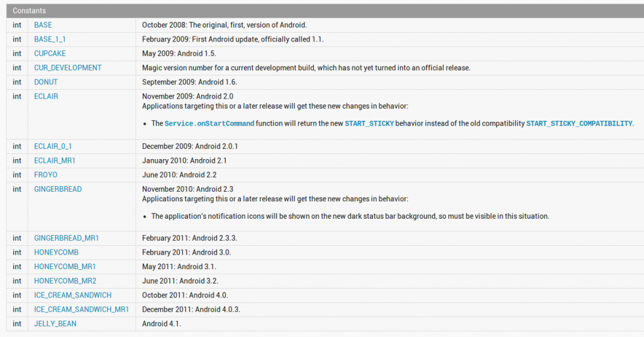Open the ECLAIR constant link
This screenshot has height=337, width=644.
[x=46, y=96]
